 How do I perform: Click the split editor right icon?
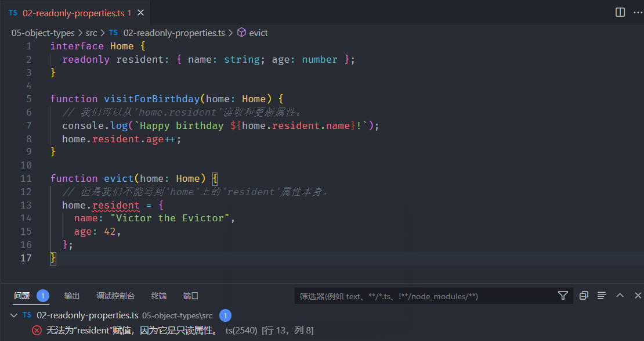(x=620, y=12)
